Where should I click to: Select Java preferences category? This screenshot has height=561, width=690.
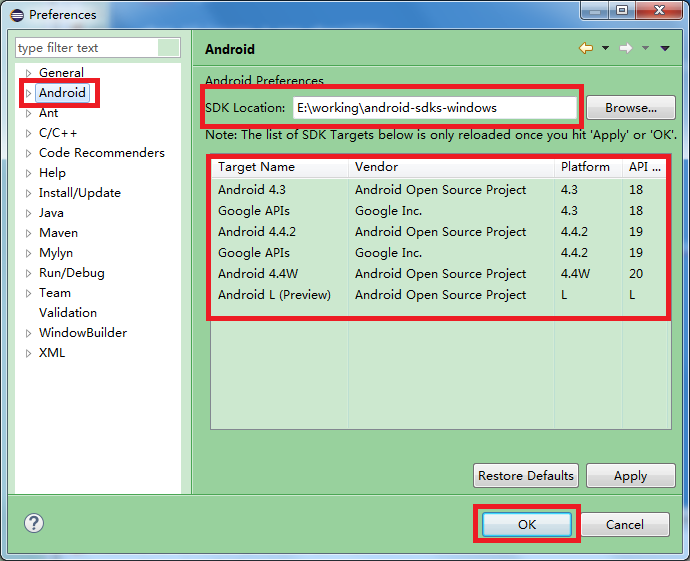click(51, 213)
